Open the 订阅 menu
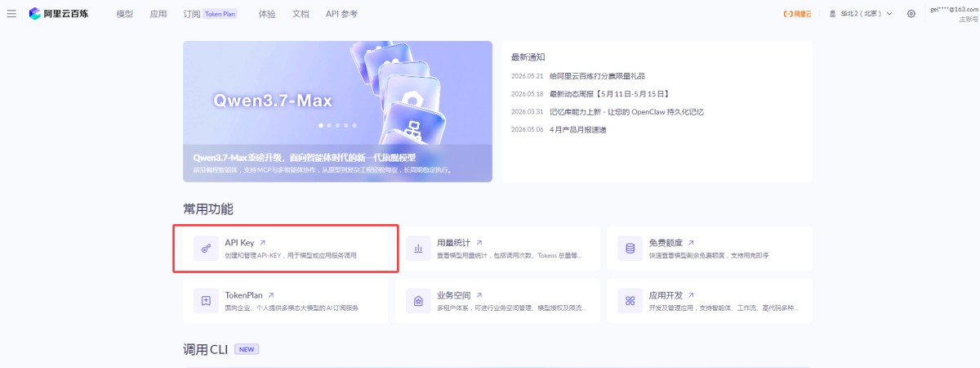This screenshot has height=368, width=980. [x=192, y=14]
